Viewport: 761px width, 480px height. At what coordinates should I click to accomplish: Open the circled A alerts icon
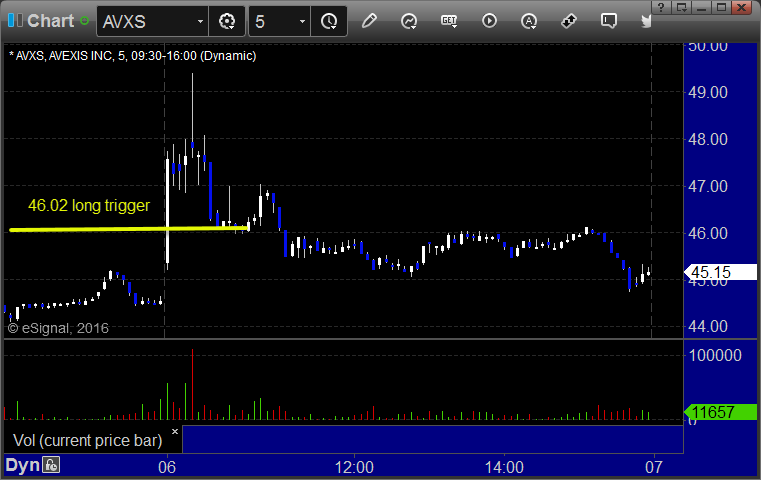[x=529, y=21]
